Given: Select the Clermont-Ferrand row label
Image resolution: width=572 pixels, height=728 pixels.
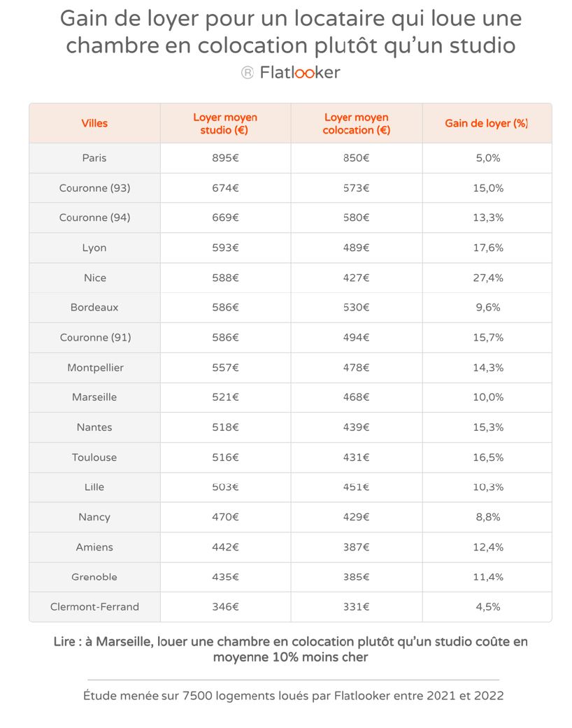Looking at the screenshot, I should (94, 607).
